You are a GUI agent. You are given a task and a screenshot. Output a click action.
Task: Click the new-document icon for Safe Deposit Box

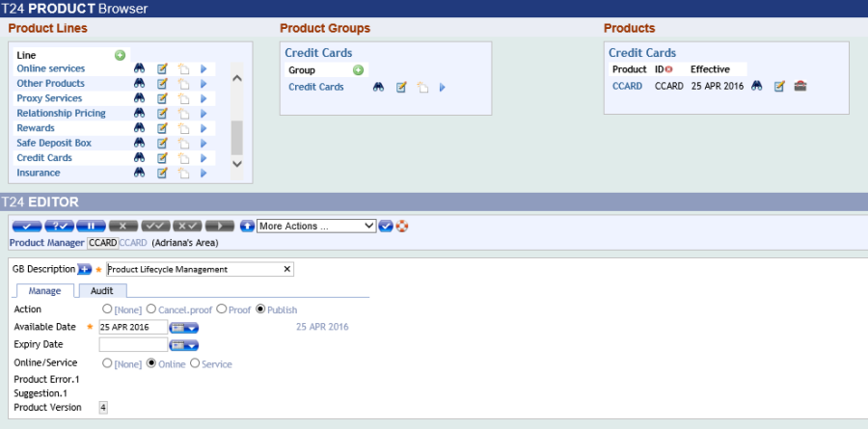coord(183,144)
